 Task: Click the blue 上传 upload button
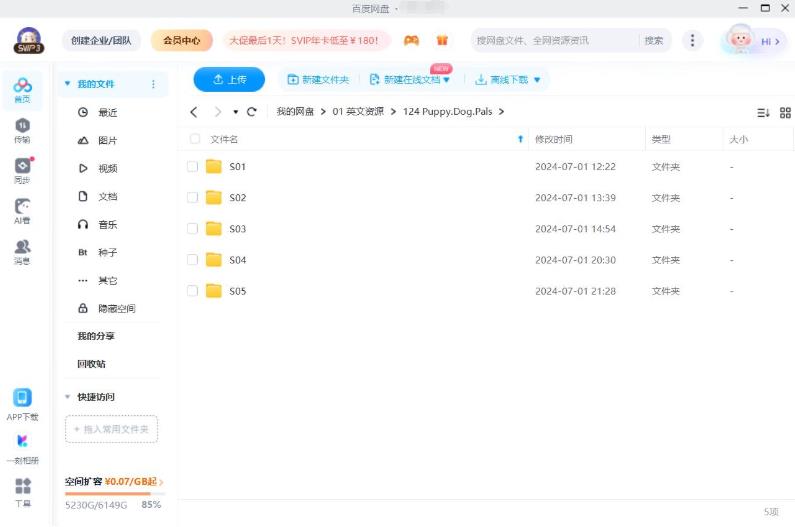pyautogui.click(x=229, y=80)
